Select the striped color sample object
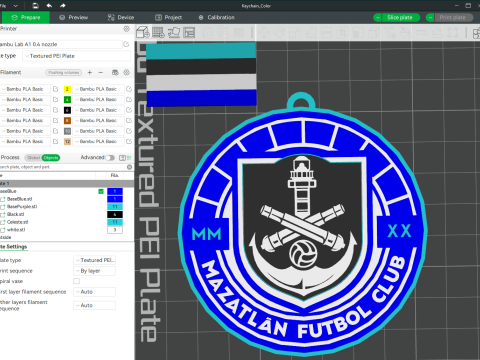The width and height of the screenshot is (480, 360). 201,74
